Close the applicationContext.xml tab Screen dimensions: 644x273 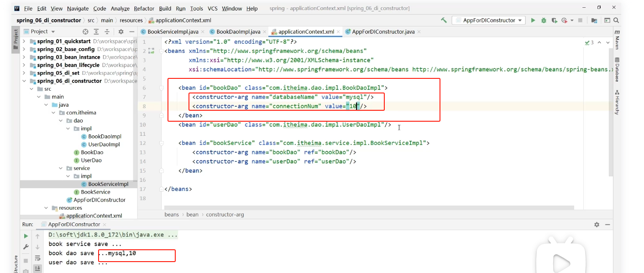[x=338, y=32]
